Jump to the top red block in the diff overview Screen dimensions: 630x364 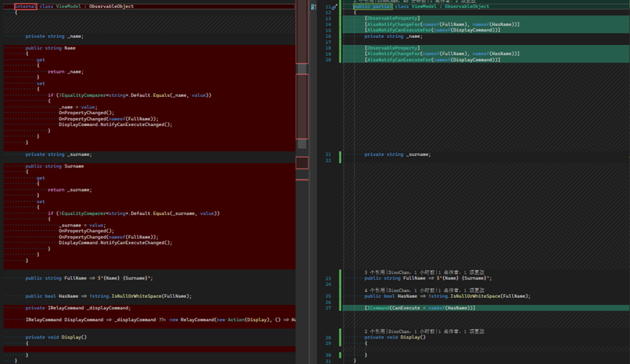(x=302, y=32)
